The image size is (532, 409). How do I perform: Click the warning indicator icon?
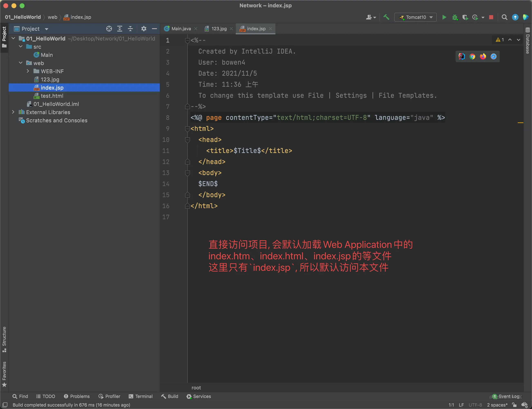[500, 40]
